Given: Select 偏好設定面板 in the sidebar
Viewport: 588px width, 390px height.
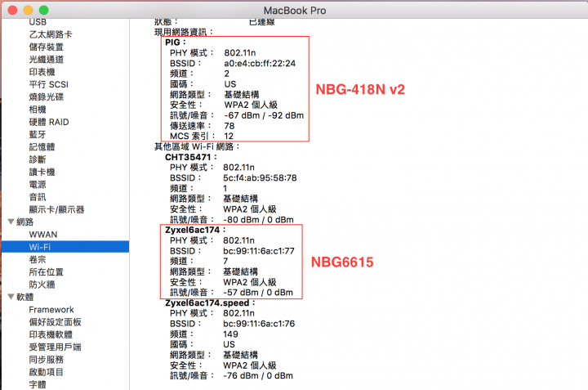Looking at the screenshot, I should tap(56, 322).
